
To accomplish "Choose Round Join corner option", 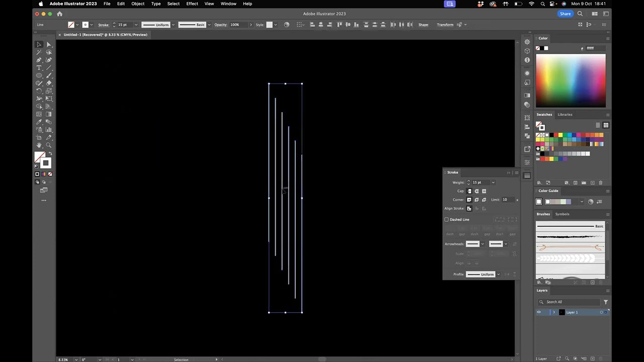I will (476, 200).
